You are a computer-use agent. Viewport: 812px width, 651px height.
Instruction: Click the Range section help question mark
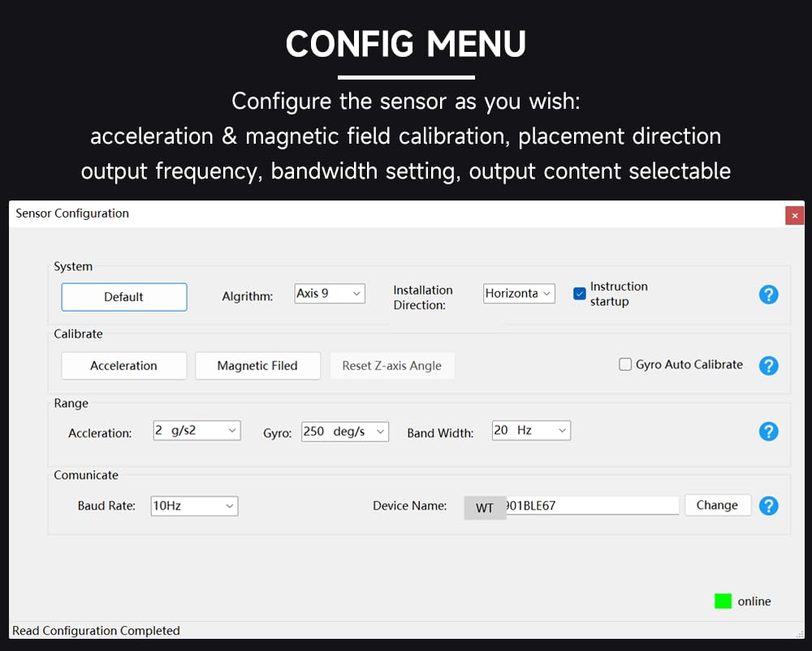[x=768, y=432]
